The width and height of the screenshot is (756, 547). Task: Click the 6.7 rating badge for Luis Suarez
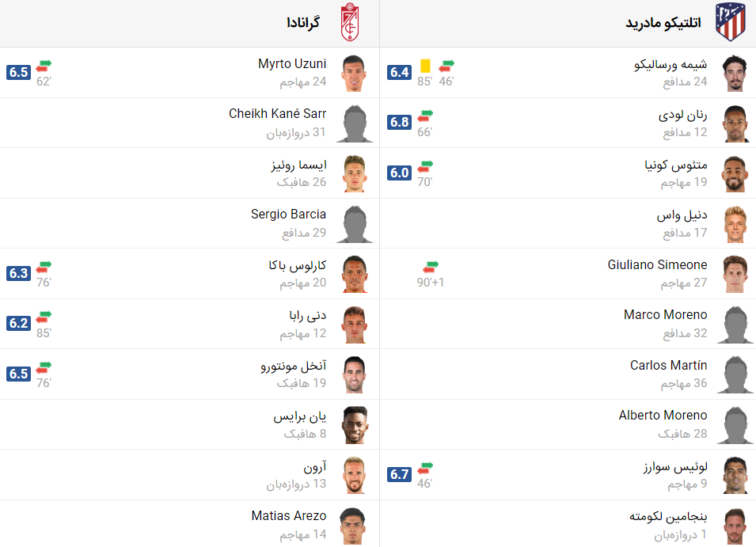click(x=399, y=474)
